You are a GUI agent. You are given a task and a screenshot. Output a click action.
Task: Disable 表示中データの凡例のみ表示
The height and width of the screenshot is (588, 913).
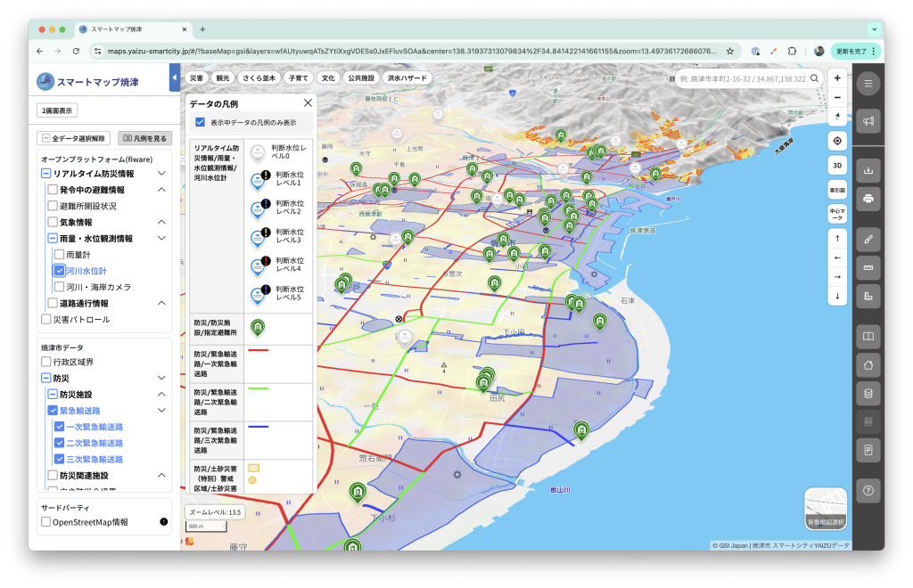click(200, 124)
